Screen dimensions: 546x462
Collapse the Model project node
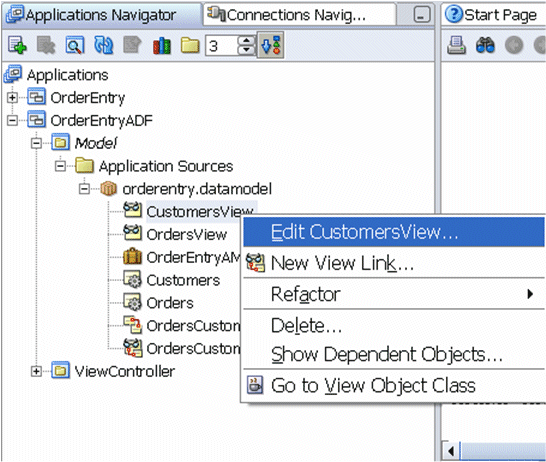(36, 143)
